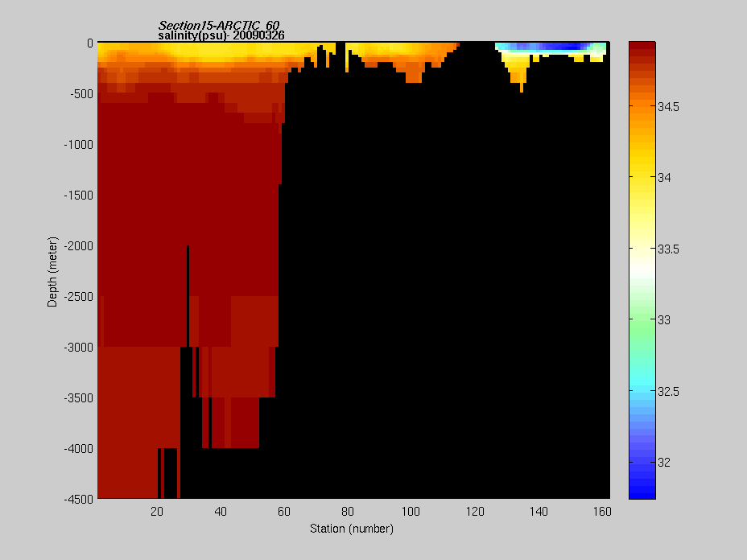Click the 'Station (number)' axis label
Image resolution: width=747 pixels, height=560 pixels.
click(352, 529)
